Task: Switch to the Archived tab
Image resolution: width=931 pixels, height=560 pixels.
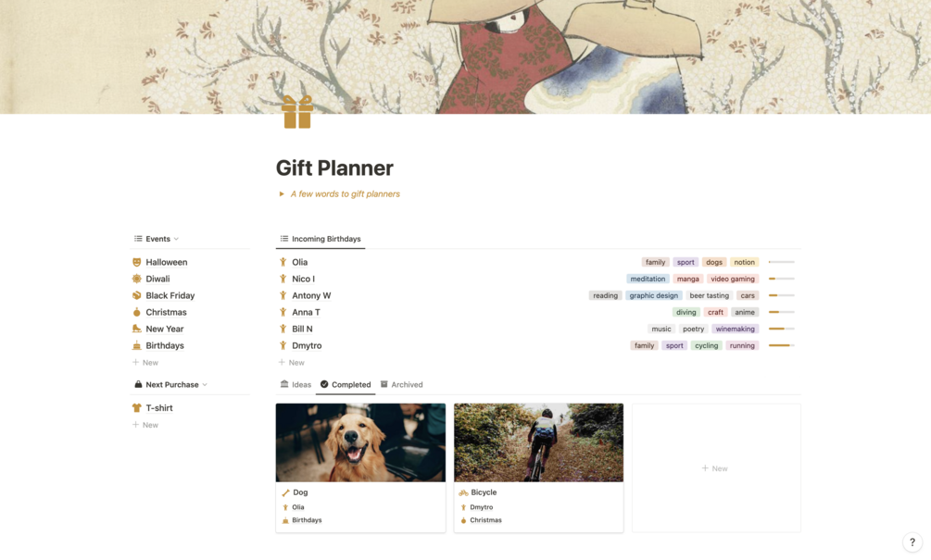Action: (x=401, y=384)
